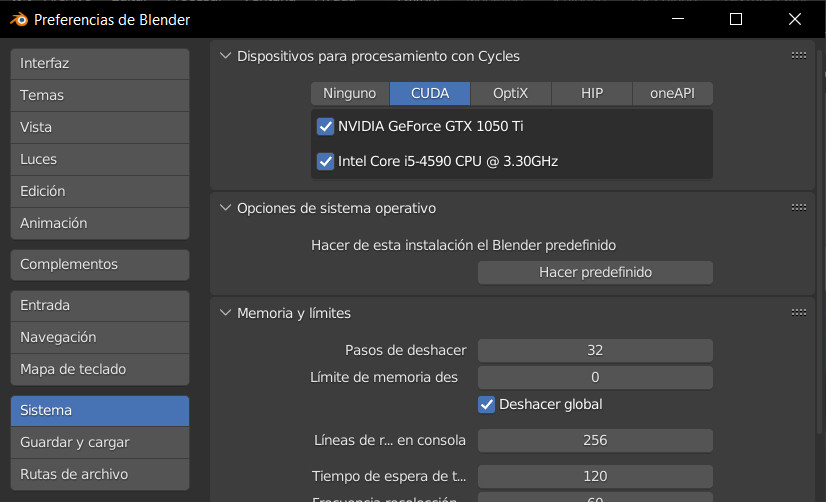Switch to the OptiX backend
The width and height of the screenshot is (826, 502).
pyautogui.click(x=510, y=93)
